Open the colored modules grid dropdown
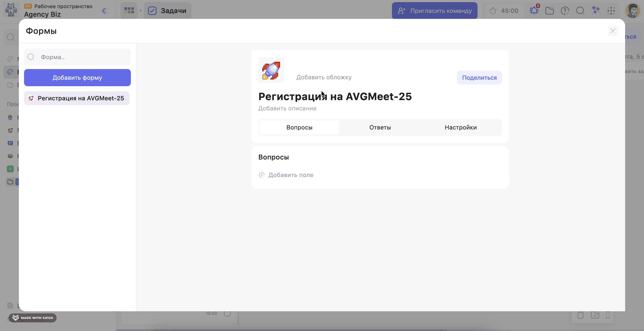This screenshot has height=331, width=644. [x=129, y=11]
